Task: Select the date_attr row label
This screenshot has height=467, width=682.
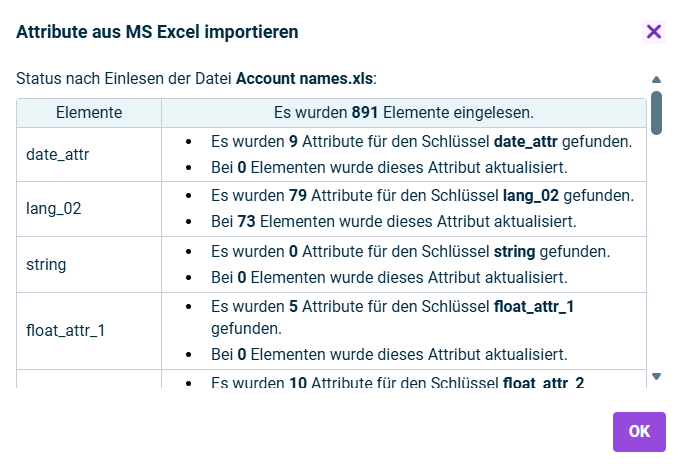Action: tap(58, 155)
